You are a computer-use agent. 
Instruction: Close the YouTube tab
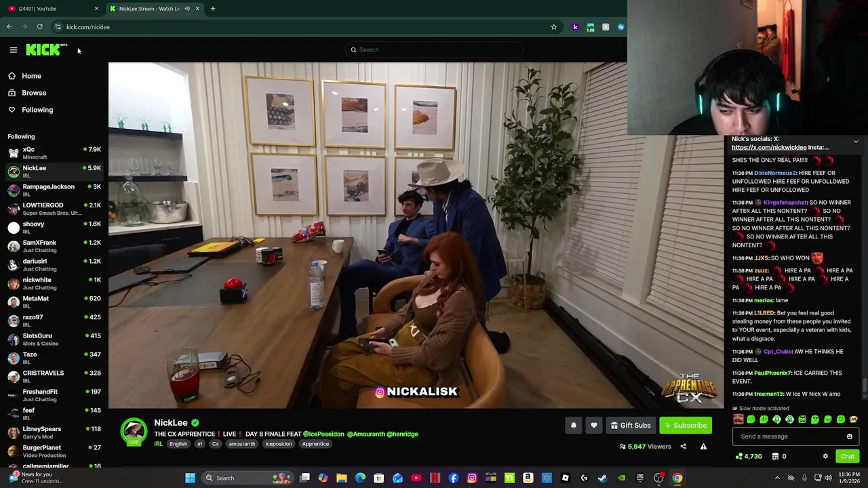click(x=96, y=9)
